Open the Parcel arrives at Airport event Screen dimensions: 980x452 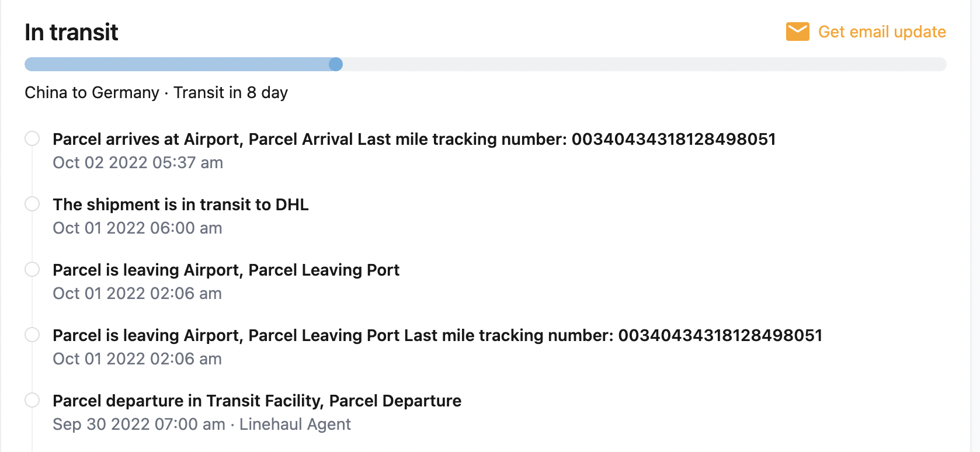[146, 139]
